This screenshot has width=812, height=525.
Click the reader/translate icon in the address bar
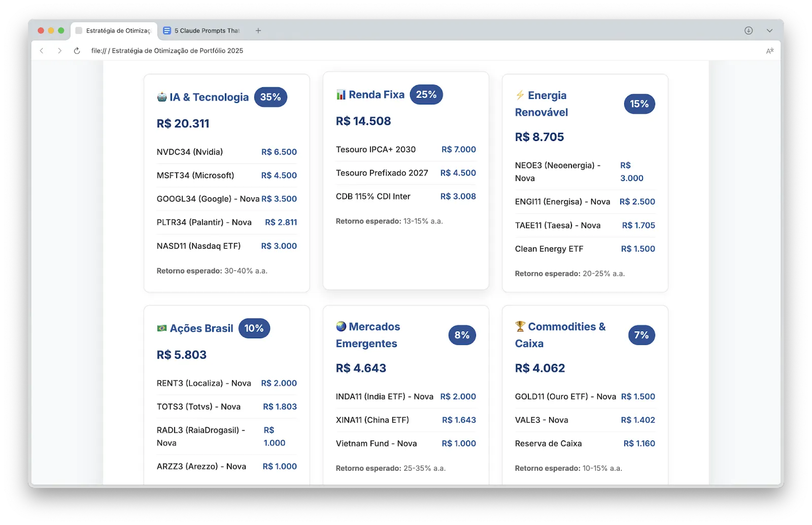[x=769, y=51]
